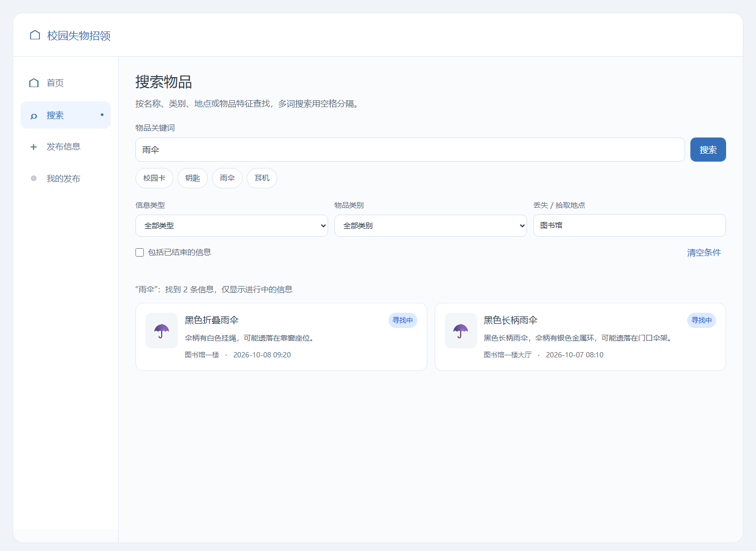Screen dimensions: 756x551
Task: Choose the 雨伞 quick keyword chip
Action: coord(227,178)
